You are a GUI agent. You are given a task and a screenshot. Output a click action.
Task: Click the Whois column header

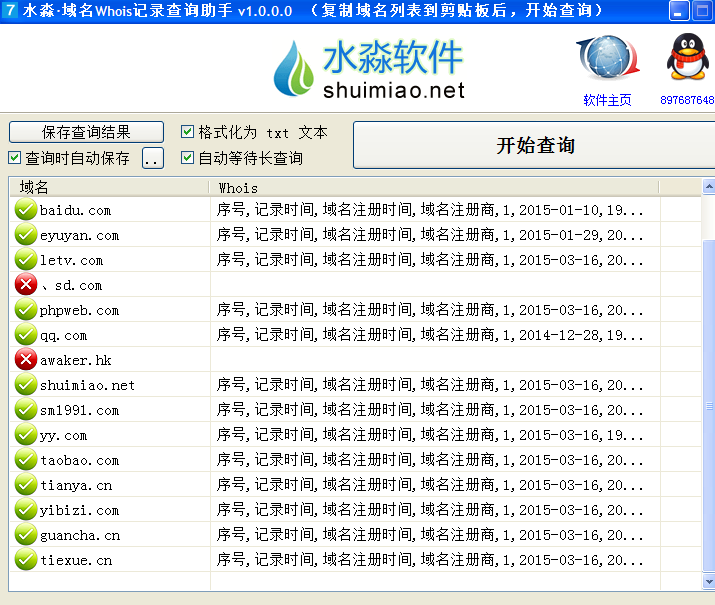(x=434, y=187)
